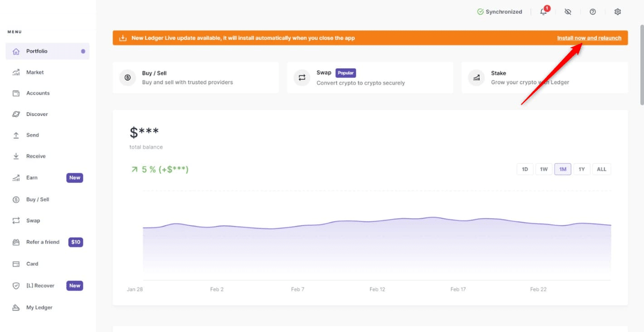The height and width of the screenshot is (332, 644).
Task: Open My Ledger in the sidebar
Action: [39, 308]
